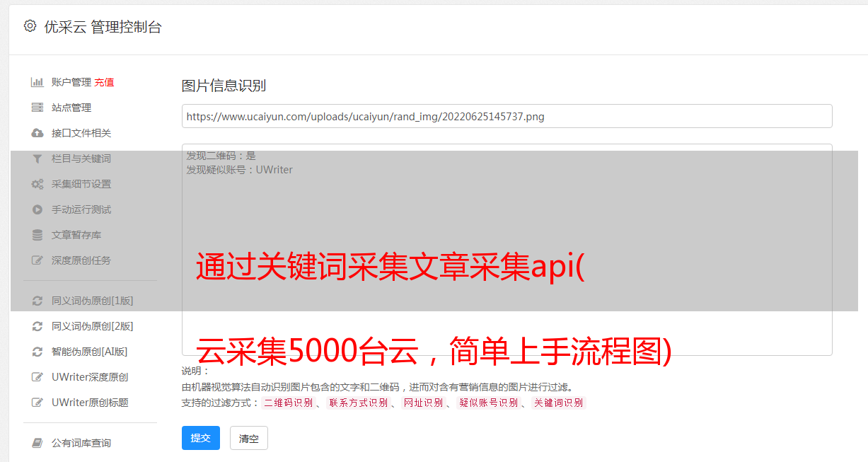Screen dimensions: 868x462
Task: Click the 图片信息识别 heading
Action: pos(224,86)
